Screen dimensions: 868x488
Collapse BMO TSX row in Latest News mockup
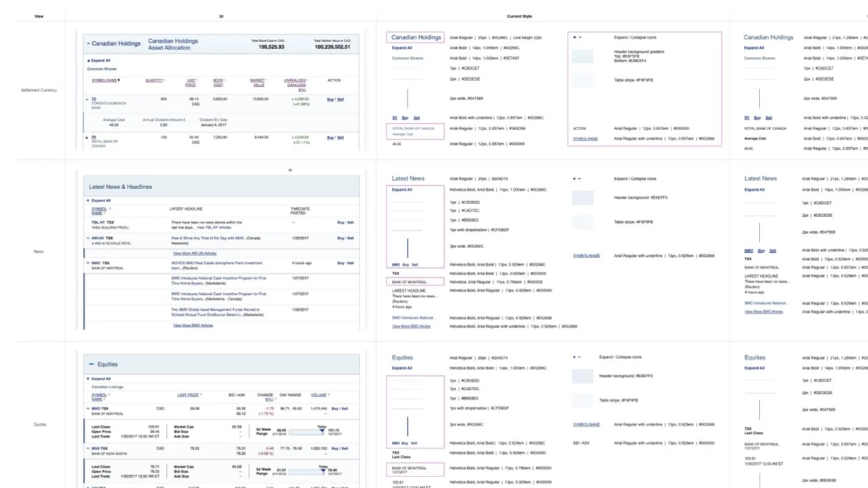coord(88,262)
